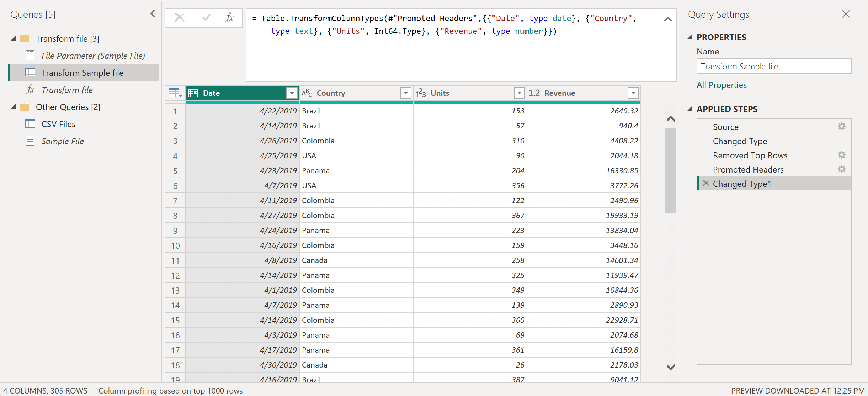The image size is (868, 396).
Task: Open Date column filter dropdown
Action: [x=292, y=93]
